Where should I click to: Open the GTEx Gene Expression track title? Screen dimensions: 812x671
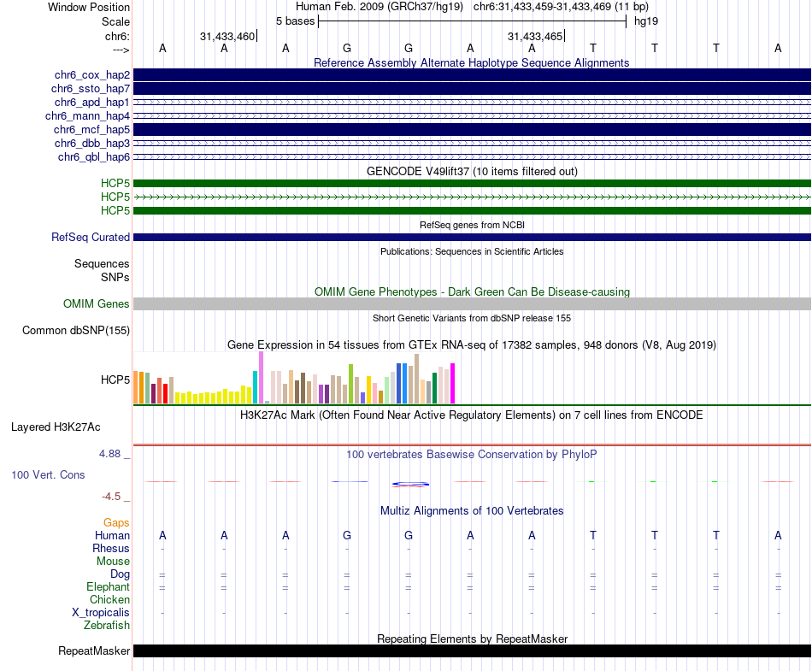(472, 344)
